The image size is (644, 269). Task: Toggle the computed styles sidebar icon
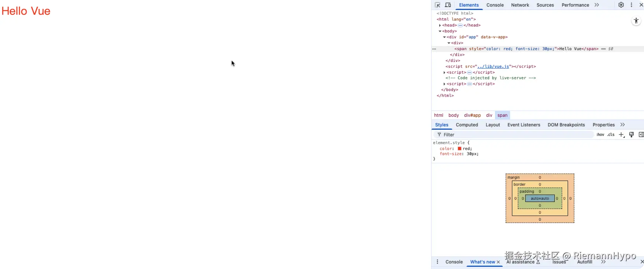click(x=641, y=134)
